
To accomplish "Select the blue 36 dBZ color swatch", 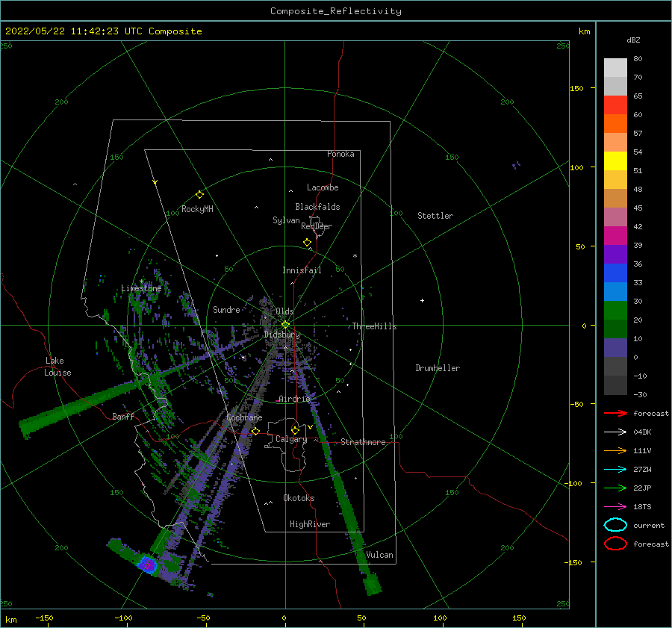I will 615,273.
